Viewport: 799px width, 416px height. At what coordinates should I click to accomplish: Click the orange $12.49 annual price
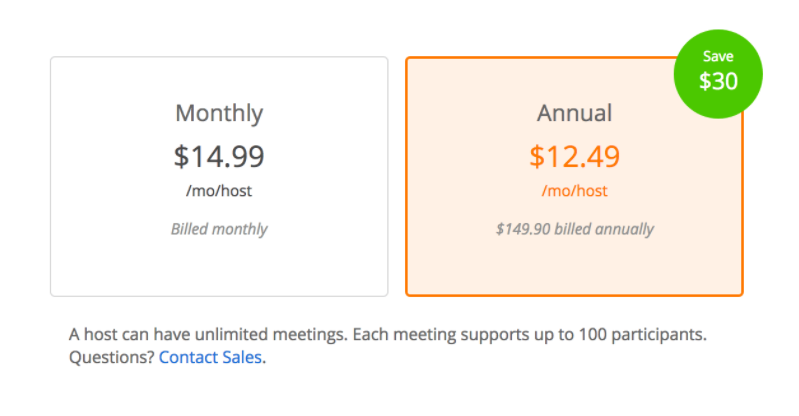[574, 156]
